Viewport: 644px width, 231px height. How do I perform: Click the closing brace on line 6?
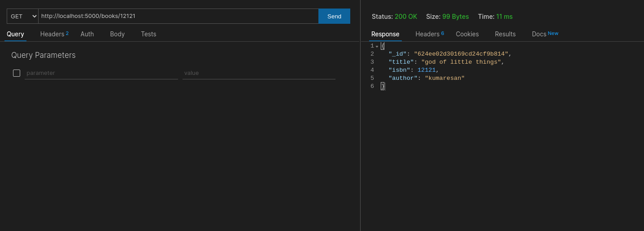(x=383, y=86)
